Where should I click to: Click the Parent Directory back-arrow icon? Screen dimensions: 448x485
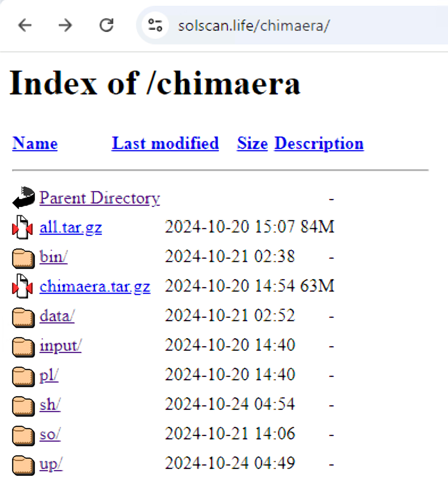coord(23,198)
